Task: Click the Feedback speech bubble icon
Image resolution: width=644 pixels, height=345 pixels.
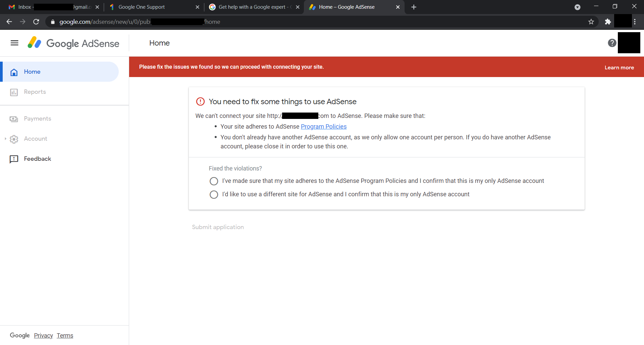Action: pos(14,159)
